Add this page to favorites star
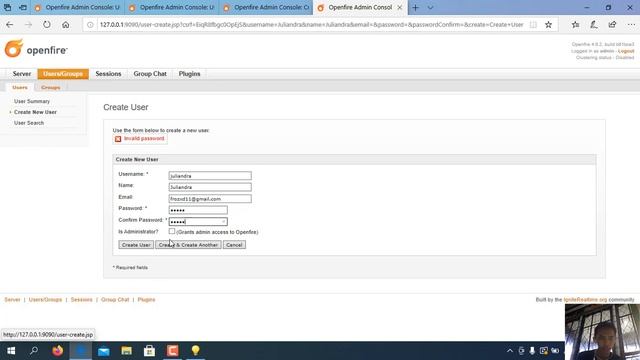The height and width of the screenshot is (360, 640). tap(548, 24)
